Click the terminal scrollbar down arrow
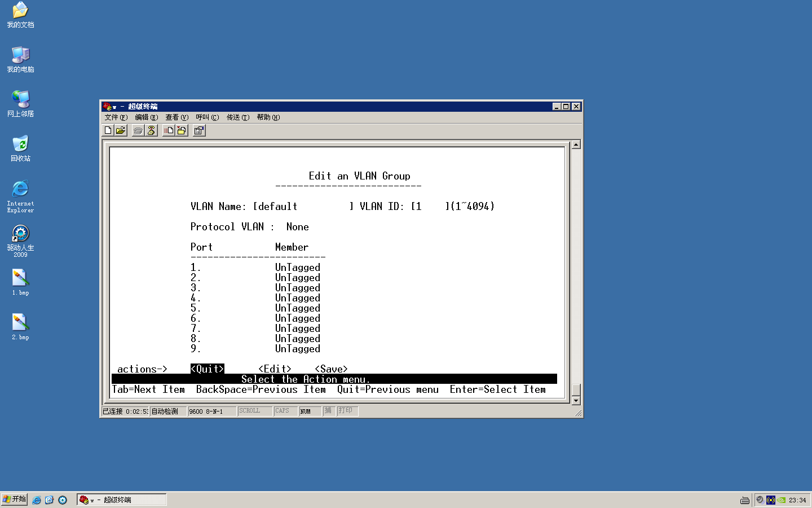812x508 pixels. click(x=576, y=401)
